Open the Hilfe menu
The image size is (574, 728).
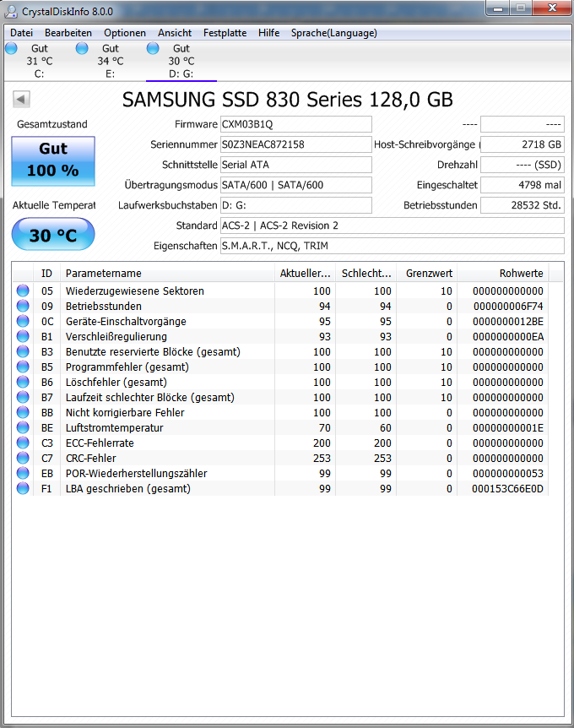[x=268, y=33]
